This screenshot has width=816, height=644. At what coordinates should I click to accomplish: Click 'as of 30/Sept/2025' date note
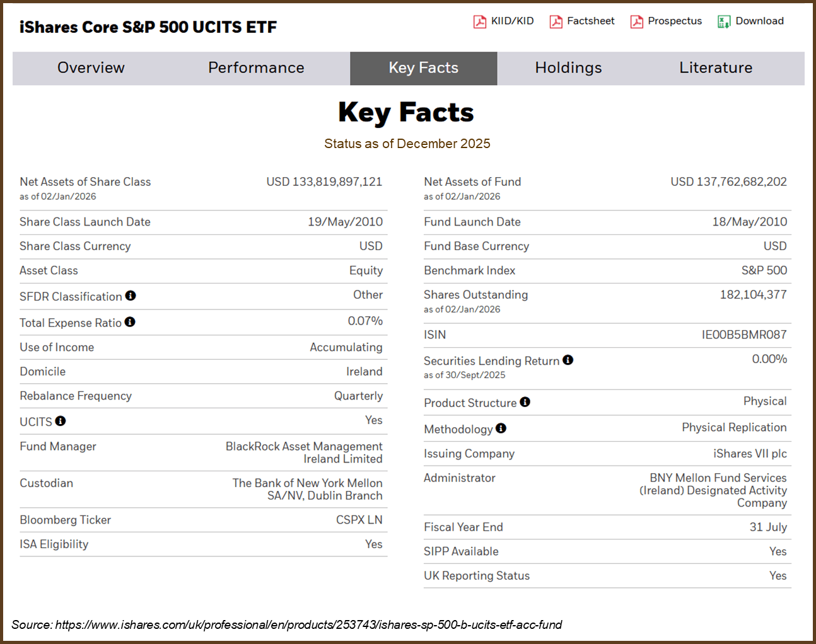click(465, 375)
